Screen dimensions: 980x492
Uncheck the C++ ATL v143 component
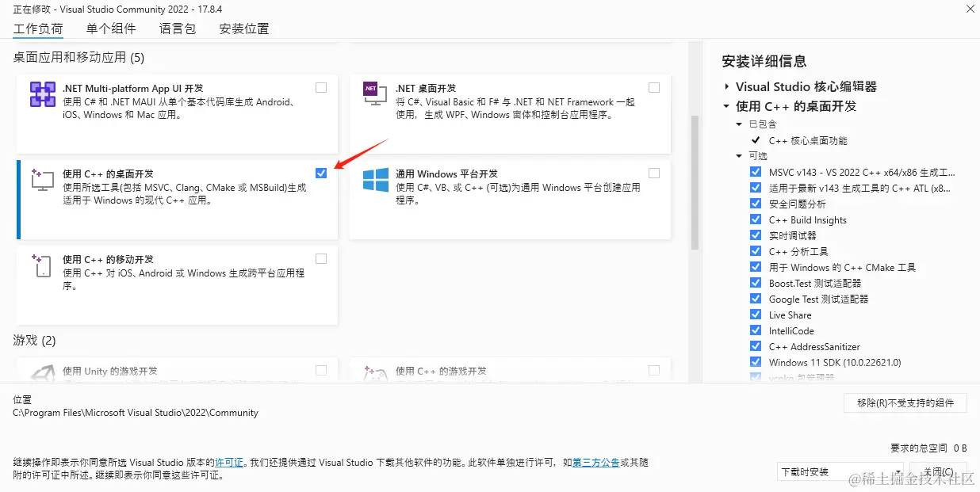pos(756,188)
